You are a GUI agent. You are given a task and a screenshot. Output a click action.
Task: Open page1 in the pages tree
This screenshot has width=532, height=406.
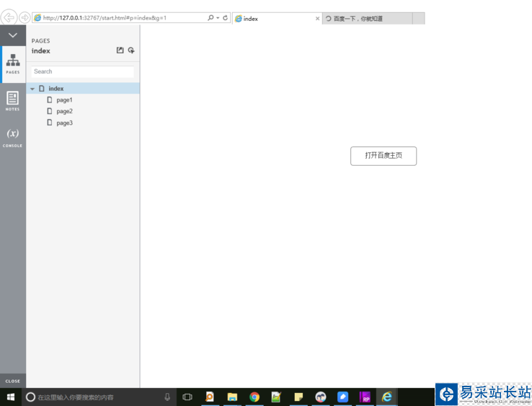pyautogui.click(x=64, y=100)
